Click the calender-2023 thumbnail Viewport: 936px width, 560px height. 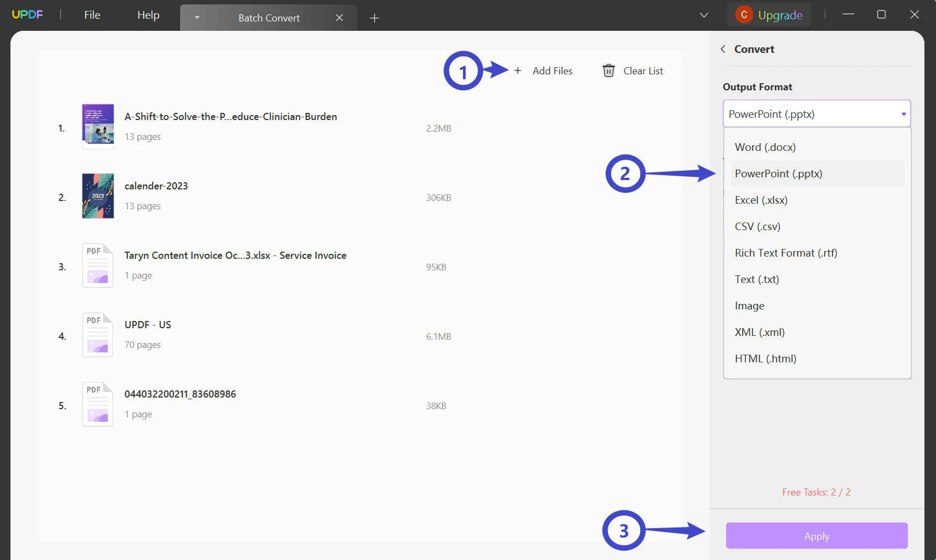(x=97, y=195)
